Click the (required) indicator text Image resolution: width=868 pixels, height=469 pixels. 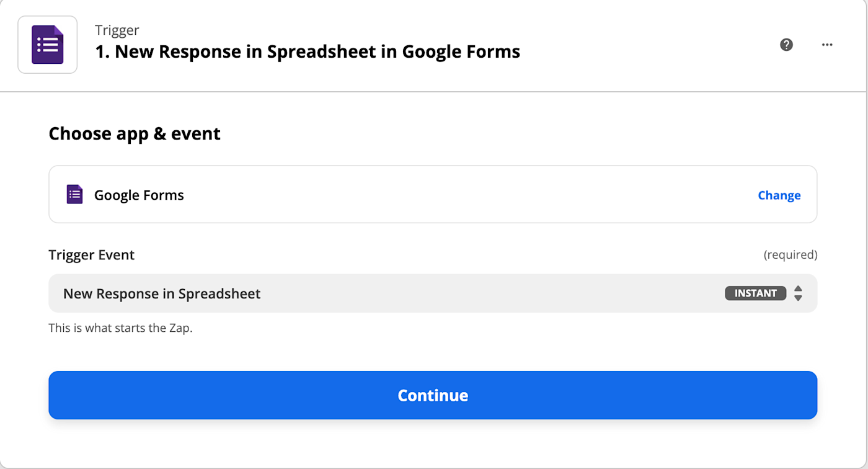[x=790, y=255]
